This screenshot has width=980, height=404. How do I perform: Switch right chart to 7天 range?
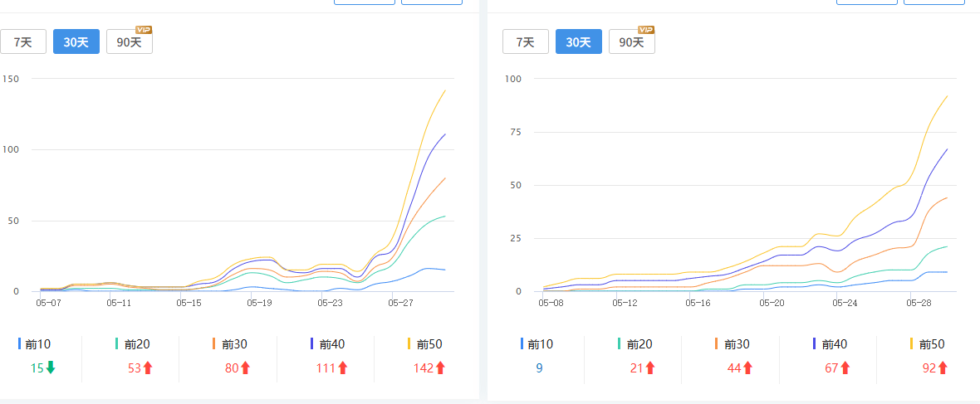click(525, 42)
